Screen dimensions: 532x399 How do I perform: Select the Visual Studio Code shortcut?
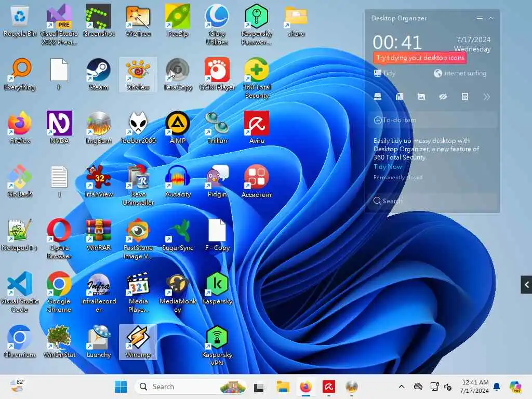click(20, 292)
